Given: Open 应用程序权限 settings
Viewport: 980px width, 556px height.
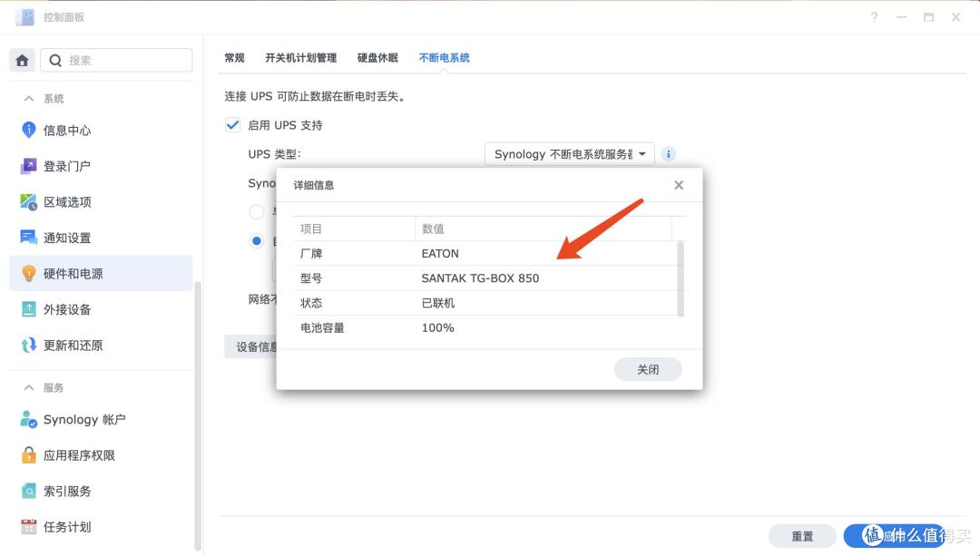Looking at the screenshot, I should (x=102, y=455).
